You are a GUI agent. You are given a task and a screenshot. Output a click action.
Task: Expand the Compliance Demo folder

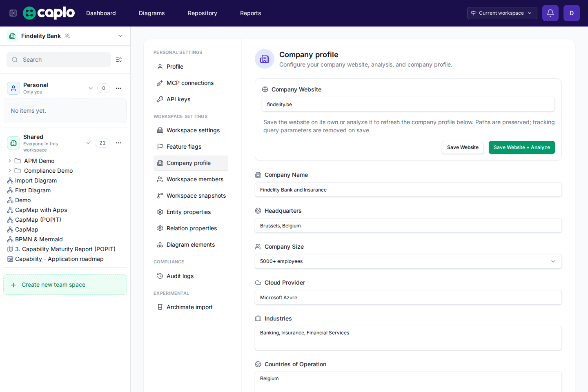(x=10, y=171)
